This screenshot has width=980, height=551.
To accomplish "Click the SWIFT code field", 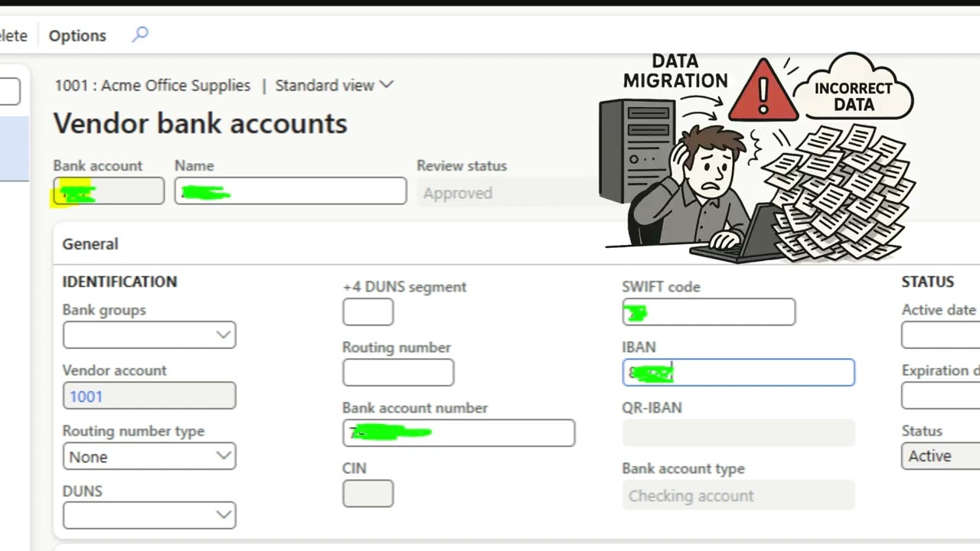I will coord(709,312).
